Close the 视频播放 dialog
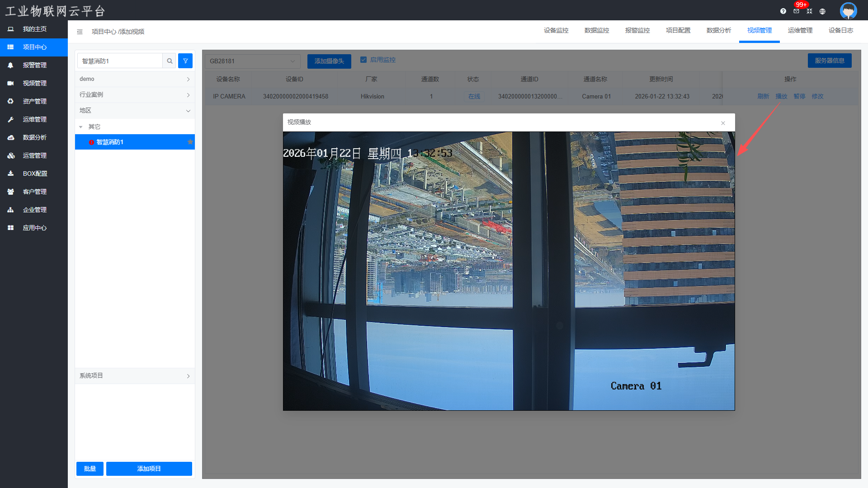This screenshot has height=488, width=868. pyautogui.click(x=723, y=123)
